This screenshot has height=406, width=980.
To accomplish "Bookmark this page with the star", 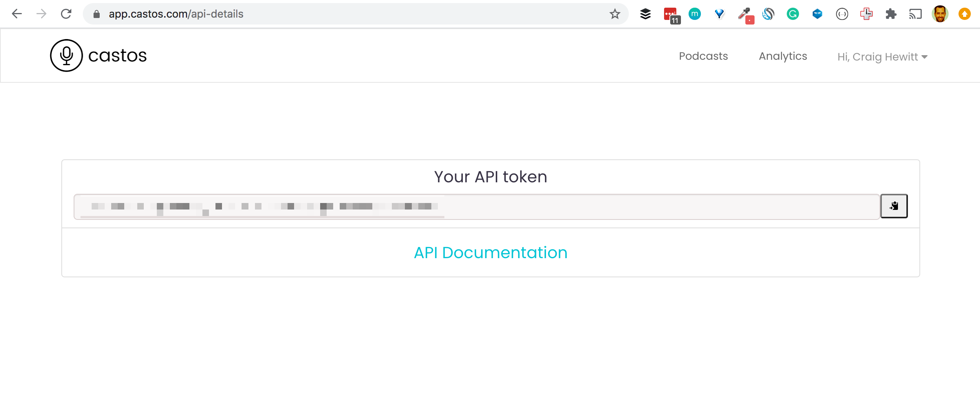I will (615, 14).
